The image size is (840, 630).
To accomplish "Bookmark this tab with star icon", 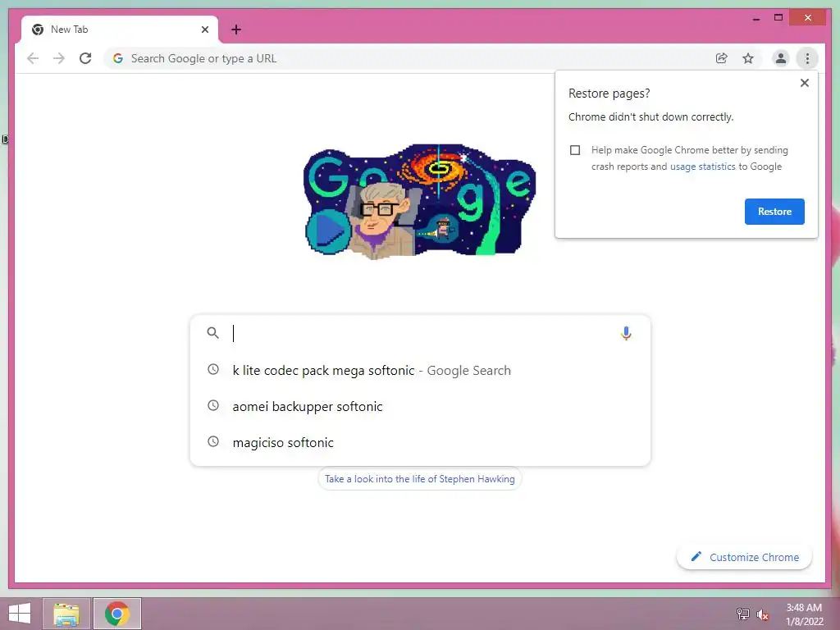I will tap(748, 58).
